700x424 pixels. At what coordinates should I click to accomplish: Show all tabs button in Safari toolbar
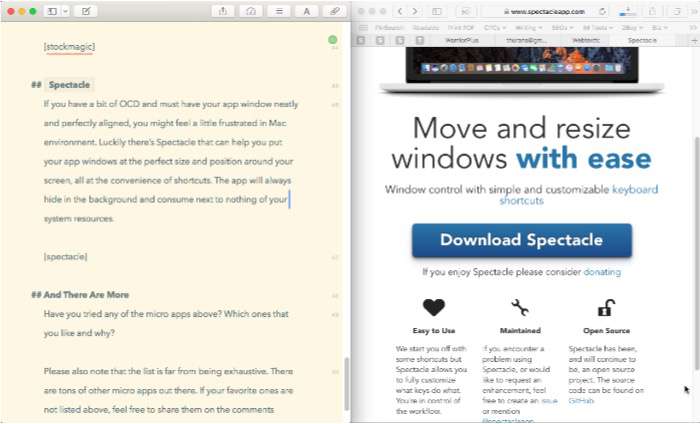[x=677, y=11]
